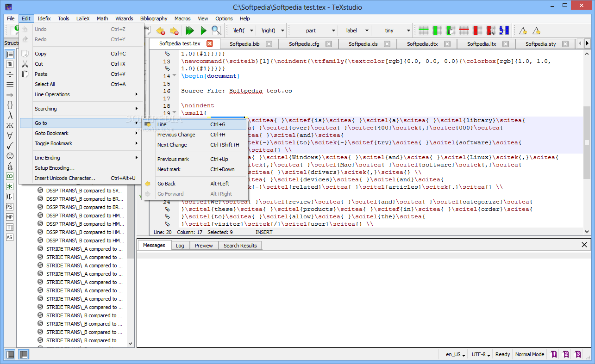Collapse the fold marker at line 14
Image resolution: width=595 pixels, height=364 pixels.
[174, 76]
